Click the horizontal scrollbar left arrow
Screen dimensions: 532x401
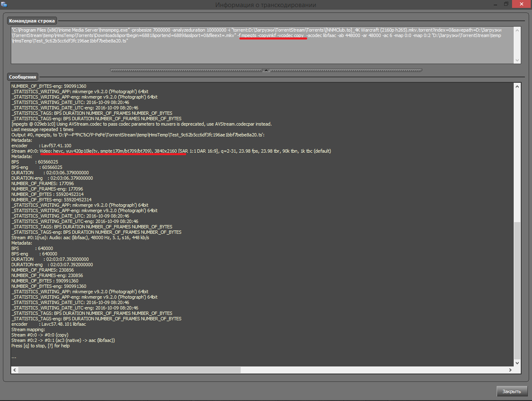(15, 370)
